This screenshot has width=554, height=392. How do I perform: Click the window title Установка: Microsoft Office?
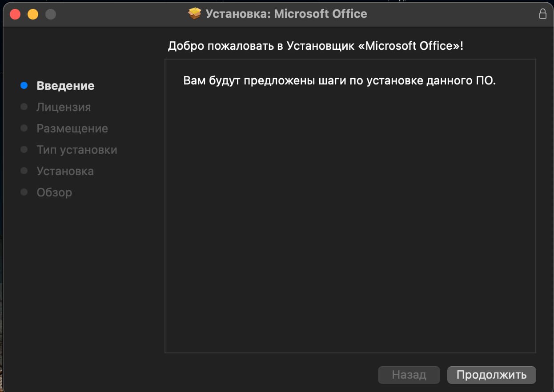tap(286, 14)
